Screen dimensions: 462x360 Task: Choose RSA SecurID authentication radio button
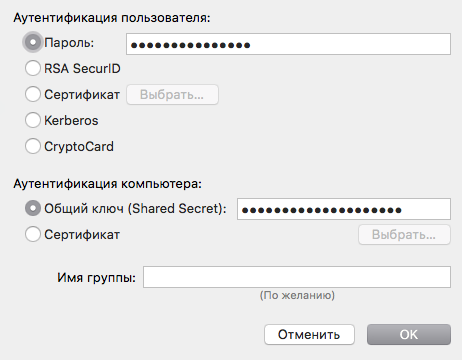point(33,68)
